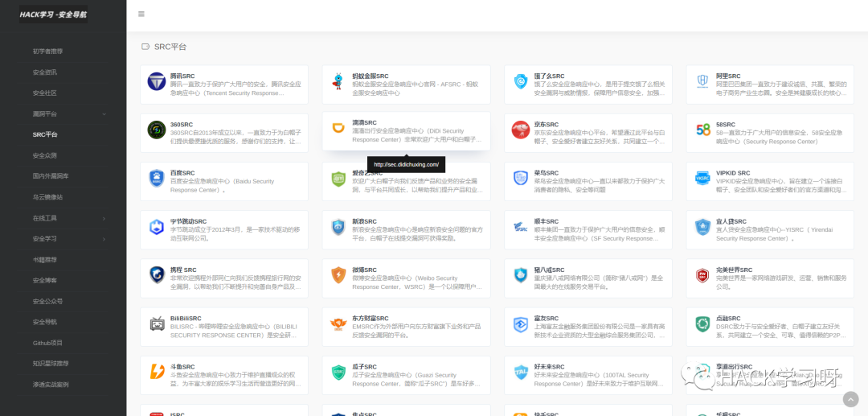Screen dimensions: 868x416
Task: Open Github项目 in the sidebar
Action: coord(47,343)
